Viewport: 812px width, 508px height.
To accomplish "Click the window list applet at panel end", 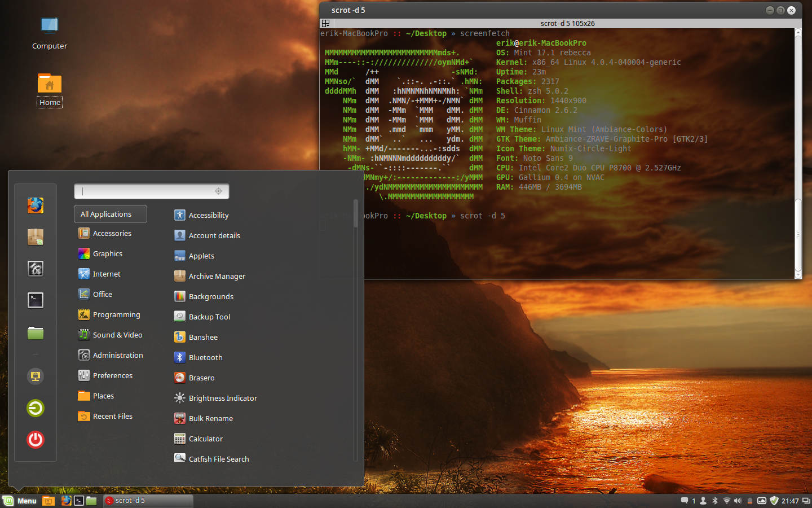I will (806, 501).
